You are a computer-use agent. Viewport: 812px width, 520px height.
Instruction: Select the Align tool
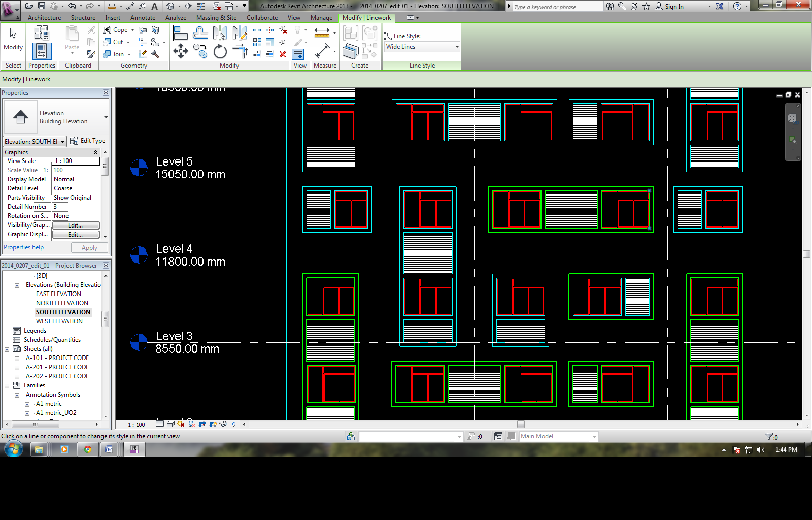pyautogui.click(x=180, y=34)
